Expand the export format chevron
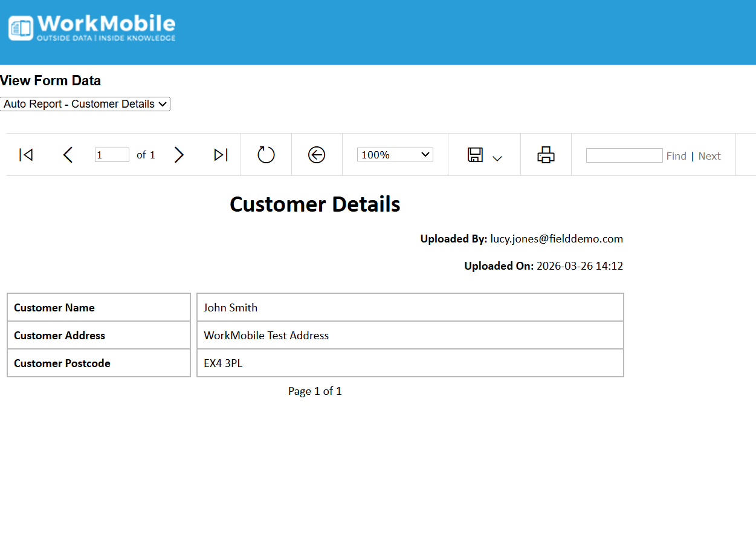 click(x=497, y=158)
